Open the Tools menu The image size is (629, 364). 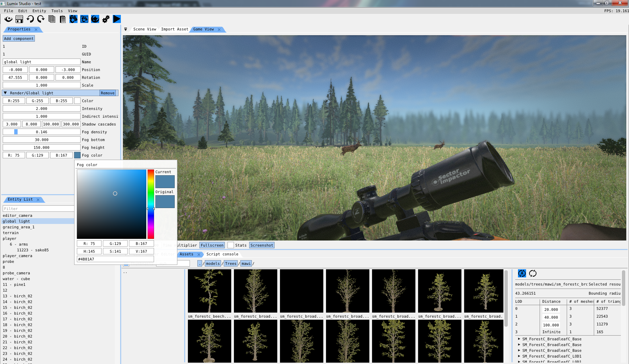(57, 11)
